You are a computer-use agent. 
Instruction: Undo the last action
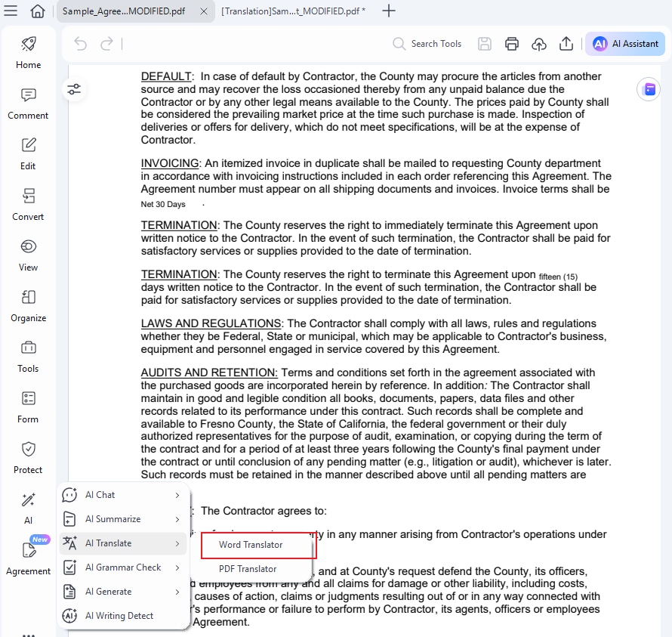[x=80, y=43]
